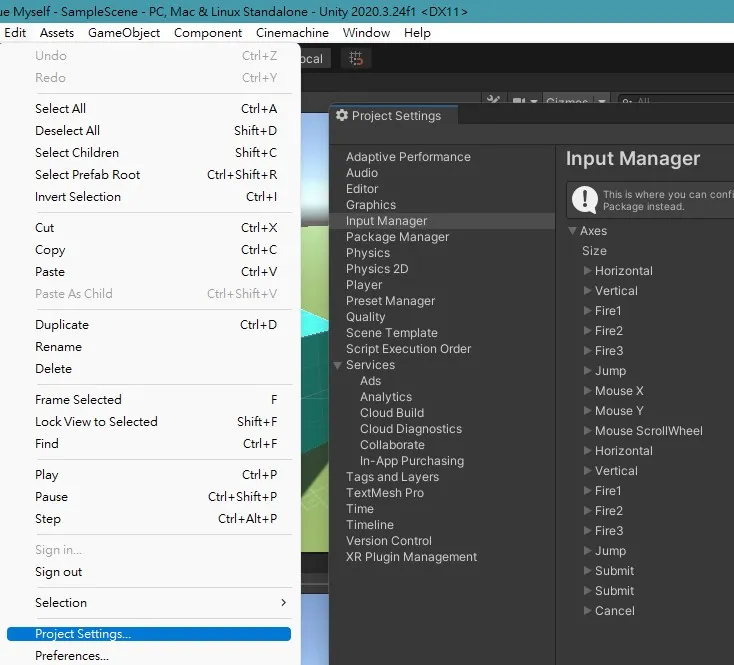Expand the Cancel axis

[587, 610]
